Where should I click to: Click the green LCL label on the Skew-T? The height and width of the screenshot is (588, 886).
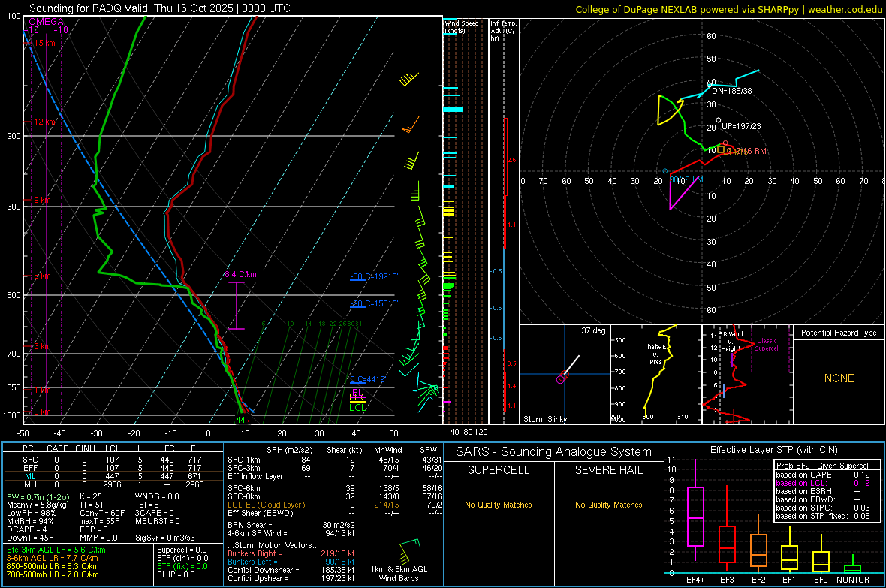pyautogui.click(x=357, y=407)
